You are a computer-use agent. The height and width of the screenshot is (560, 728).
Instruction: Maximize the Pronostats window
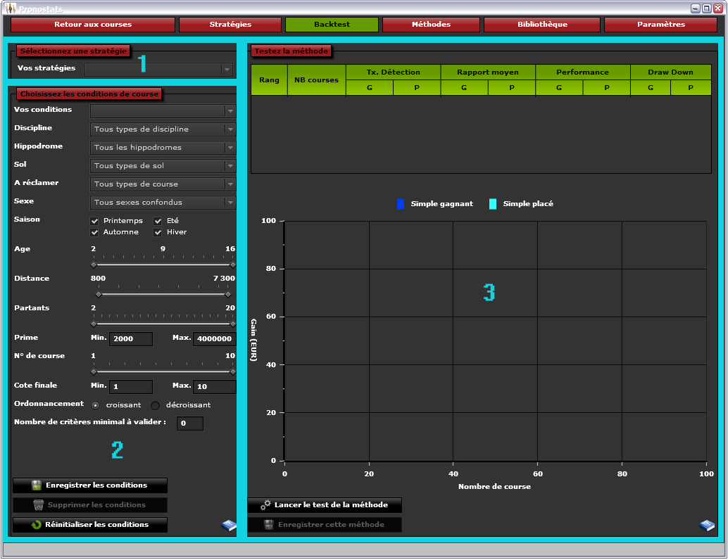pos(707,8)
